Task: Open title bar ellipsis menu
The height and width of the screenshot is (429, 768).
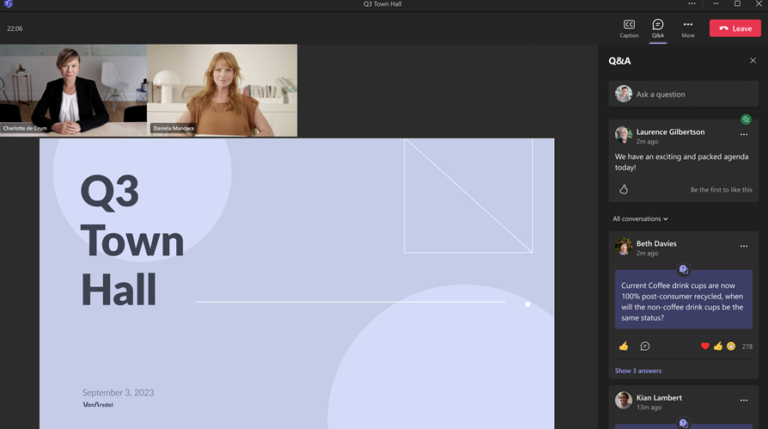Action: (x=691, y=4)
